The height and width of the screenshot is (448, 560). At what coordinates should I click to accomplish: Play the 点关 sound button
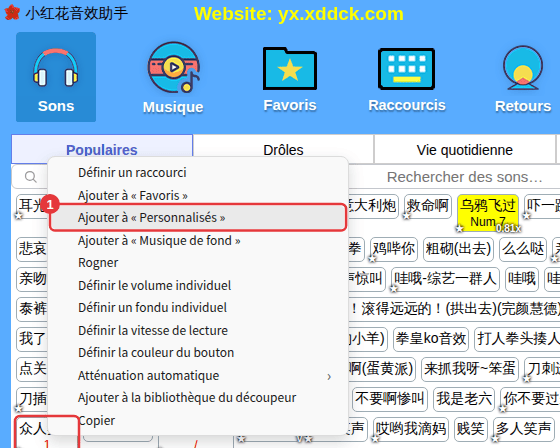point(32,369)
